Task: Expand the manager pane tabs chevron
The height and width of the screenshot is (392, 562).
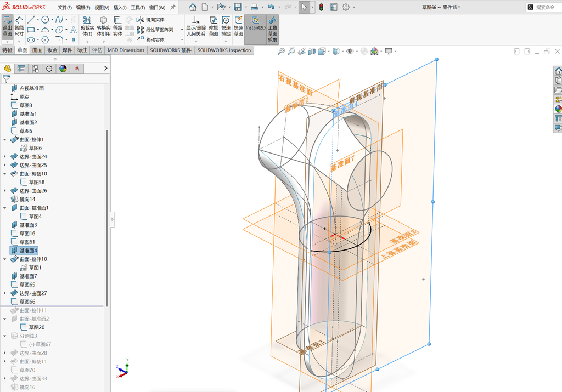Action: coord(105,68)
